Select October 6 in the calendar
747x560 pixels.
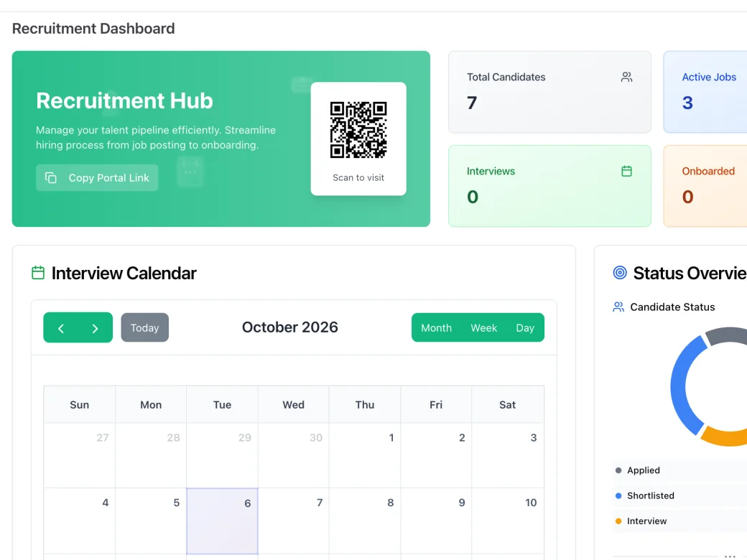pyautogui.click(x=223, y=521)
